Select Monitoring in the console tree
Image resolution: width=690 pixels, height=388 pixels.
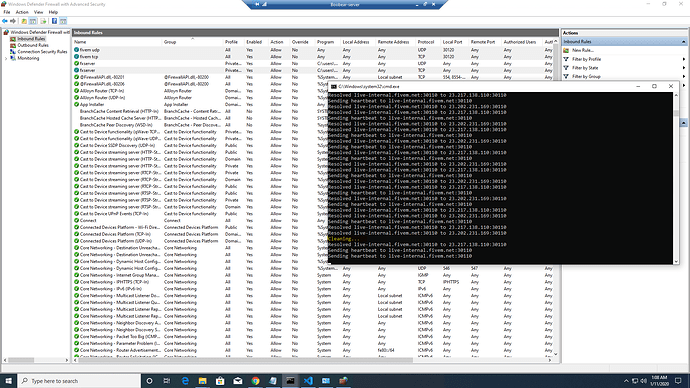pos(28,59)
